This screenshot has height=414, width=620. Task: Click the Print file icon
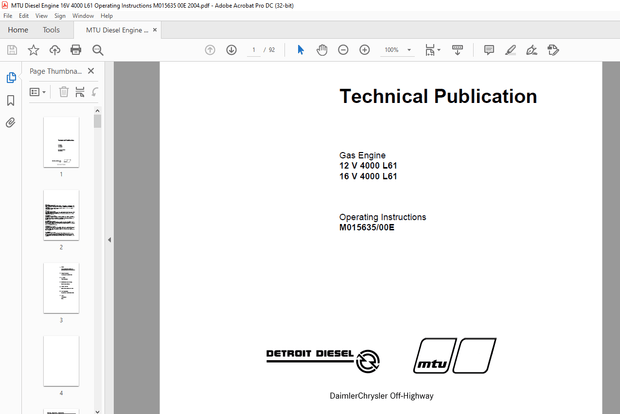75,50
